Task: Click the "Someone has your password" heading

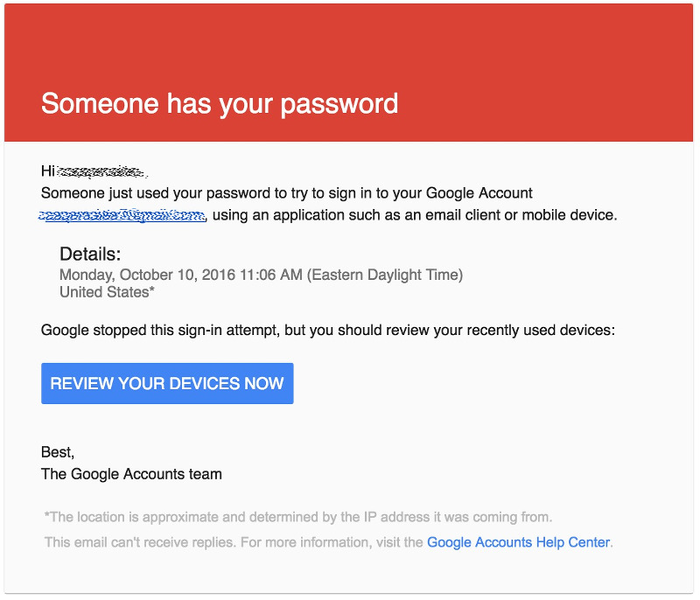Action: point(220,103)
